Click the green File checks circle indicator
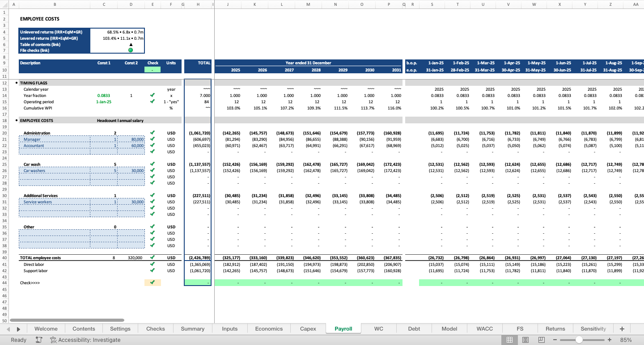Viewport: 644px width, 345px height. tap(131, 50)
